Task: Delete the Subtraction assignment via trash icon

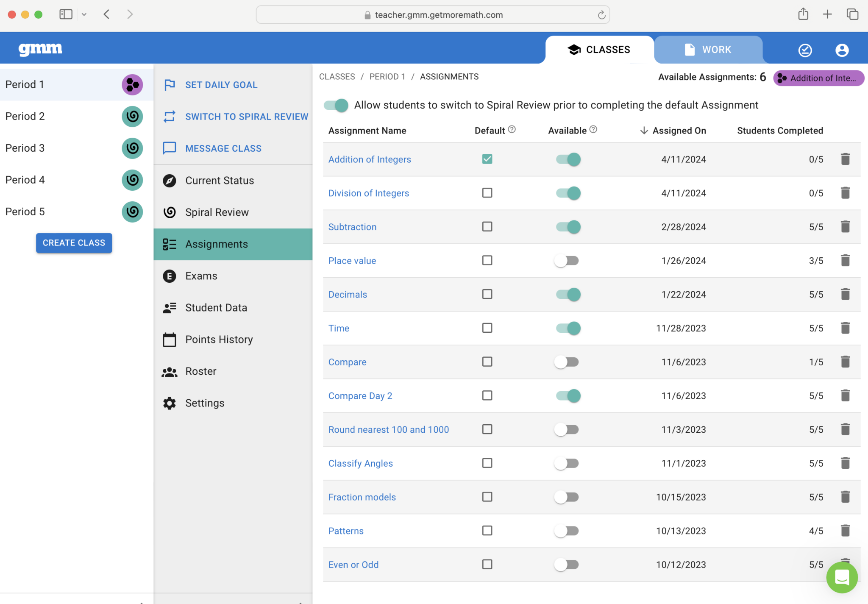Action: pos(845,227)
